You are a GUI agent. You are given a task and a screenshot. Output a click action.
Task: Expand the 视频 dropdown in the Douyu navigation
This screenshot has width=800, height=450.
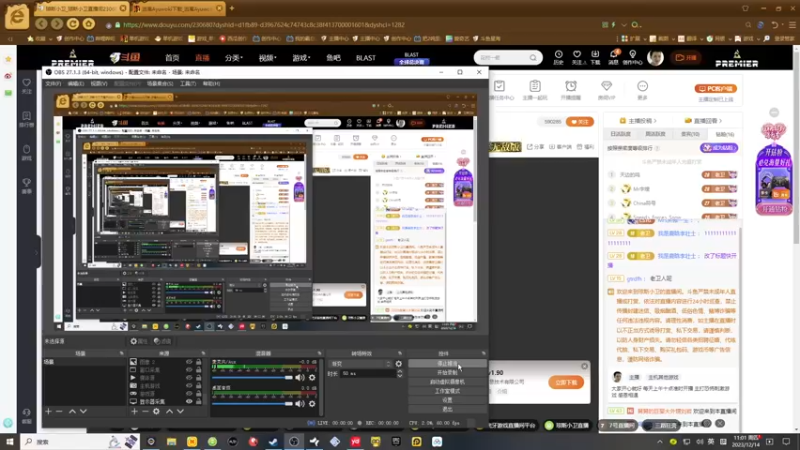[267, 58]
